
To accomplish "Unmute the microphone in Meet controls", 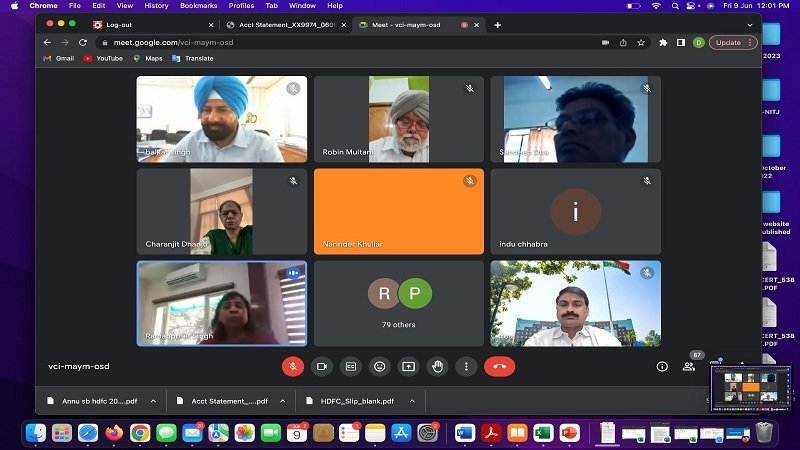I will point(293,366).
